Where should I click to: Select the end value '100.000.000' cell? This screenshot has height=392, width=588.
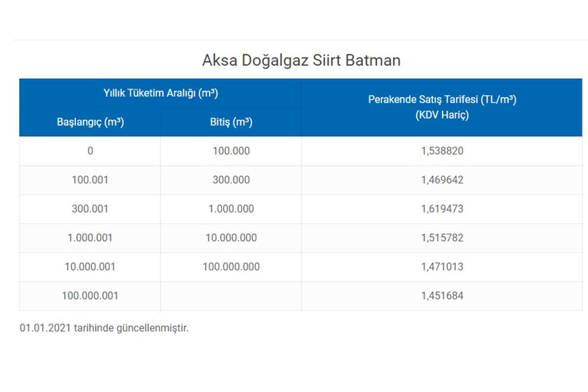[x=231, y=267]
